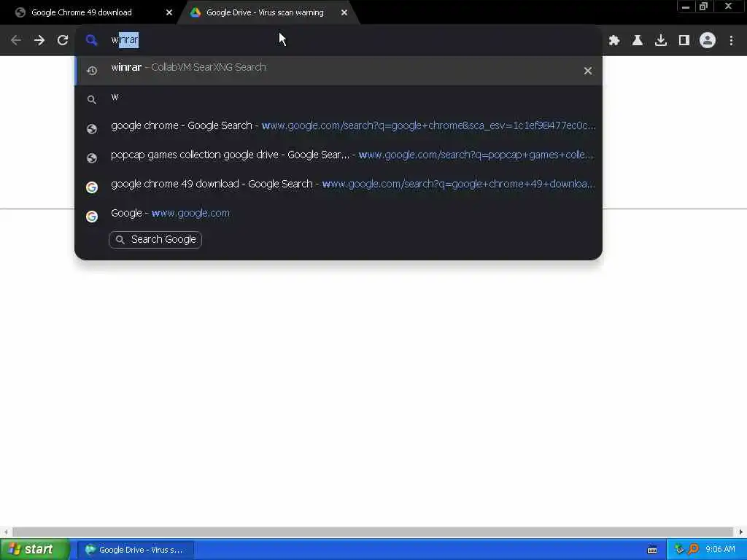Click the 9:06 AM clock
Image resolution: width=747 pixels, height=560 pixels.
click(720, 550)
